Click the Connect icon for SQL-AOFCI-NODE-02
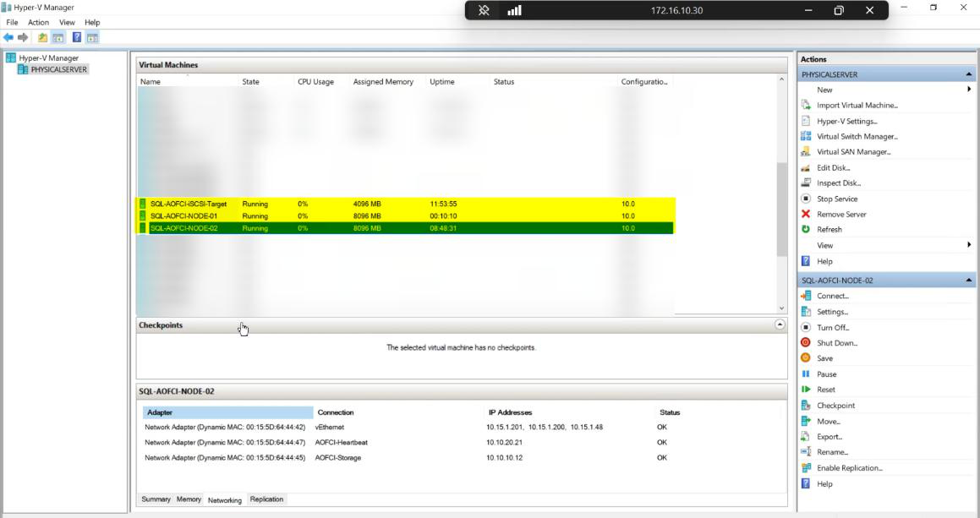 tap(806, 296)
